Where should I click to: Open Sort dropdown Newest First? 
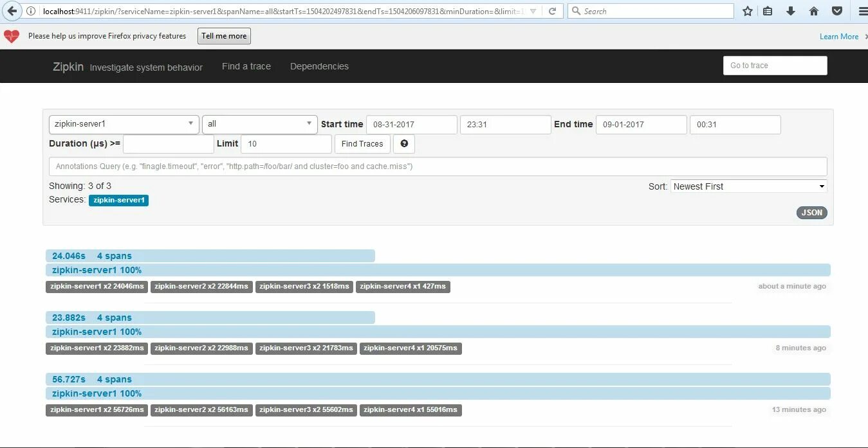[749, 186]
